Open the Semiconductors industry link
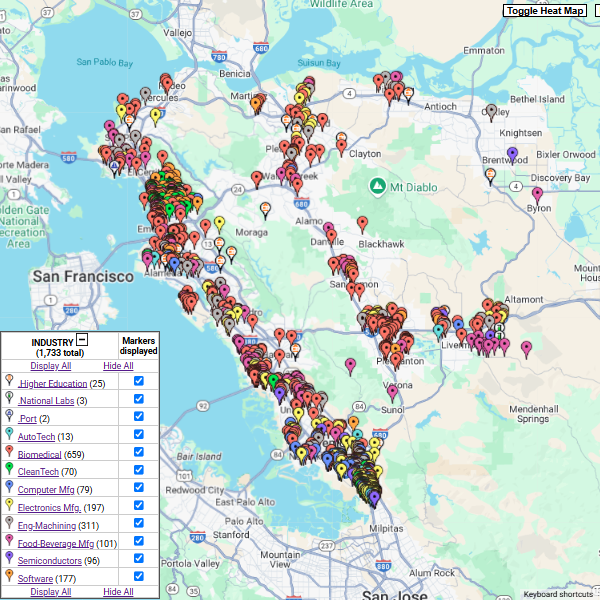This screenshot has height=600, width=600. pos(50,561)
